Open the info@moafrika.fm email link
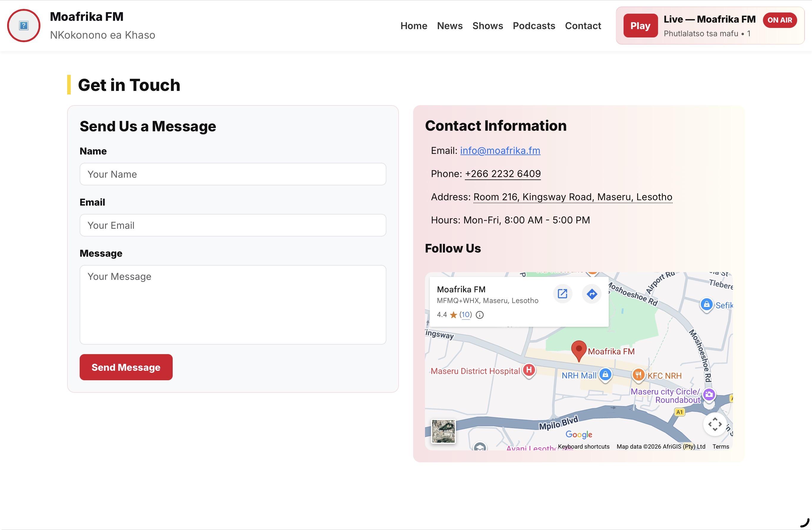 [500, 150]
